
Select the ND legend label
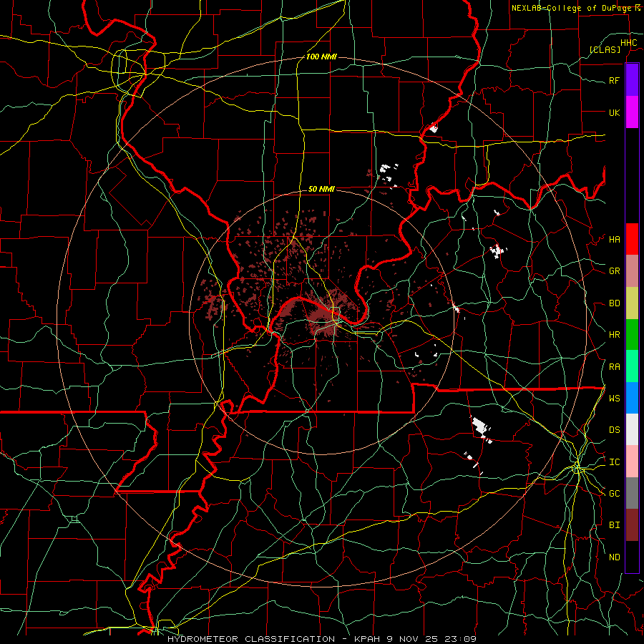(615, 557)
